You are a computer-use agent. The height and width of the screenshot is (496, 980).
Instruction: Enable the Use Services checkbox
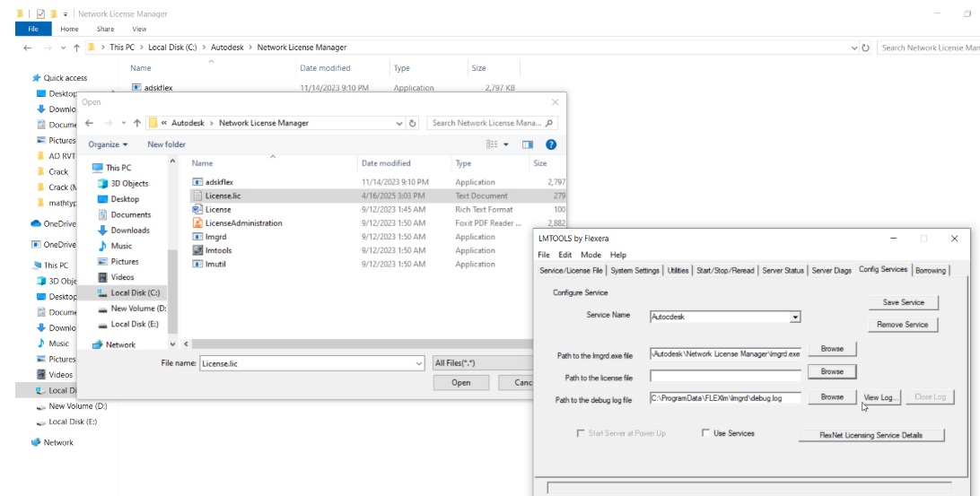tap(706, 433)
